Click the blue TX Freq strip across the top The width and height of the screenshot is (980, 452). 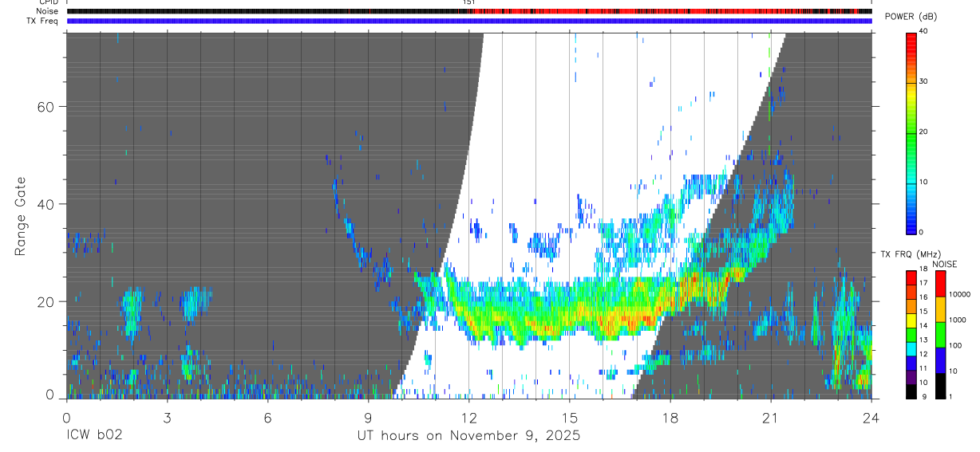[469, 21]
